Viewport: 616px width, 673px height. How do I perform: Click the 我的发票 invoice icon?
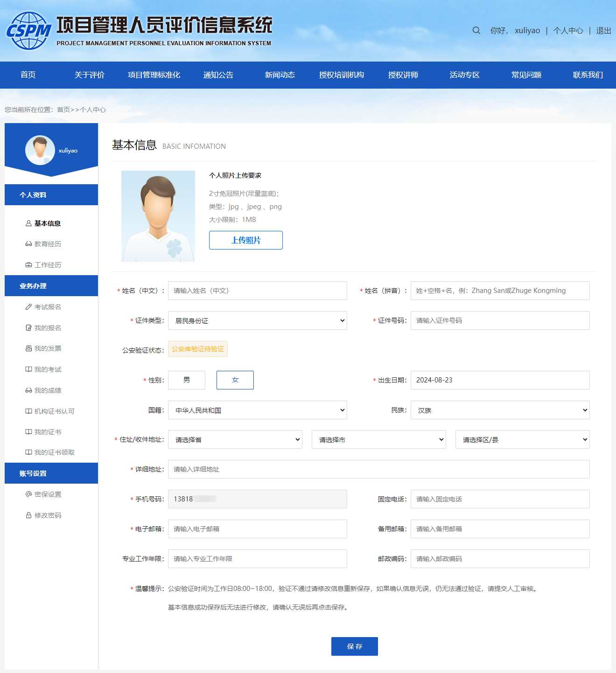click(x=28, y=348)
